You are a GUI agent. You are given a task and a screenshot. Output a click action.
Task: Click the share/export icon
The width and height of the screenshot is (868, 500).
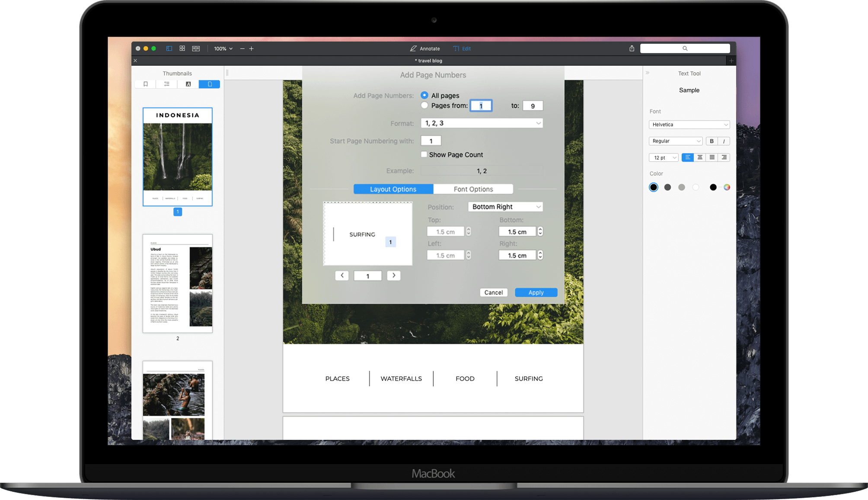click(632, 48)
